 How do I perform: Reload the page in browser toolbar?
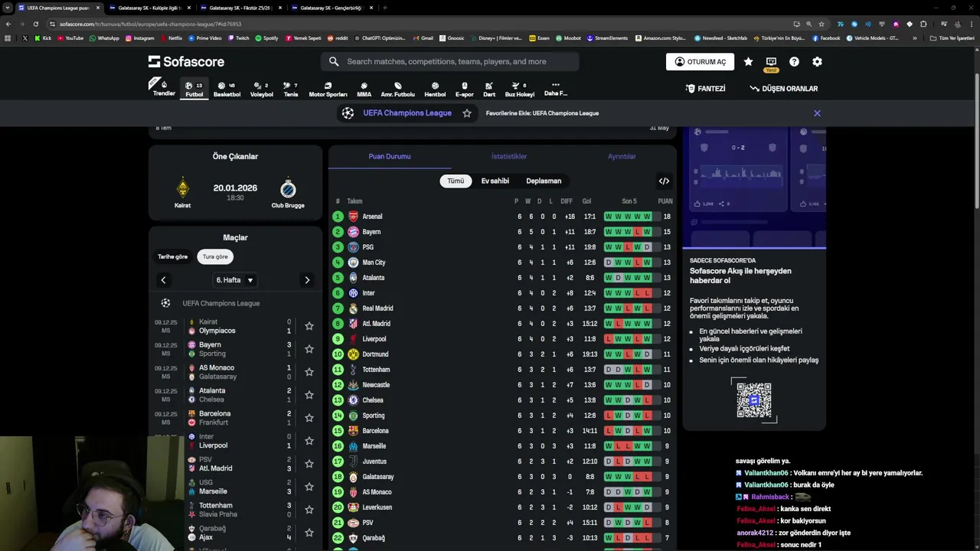tap(35, 24)
